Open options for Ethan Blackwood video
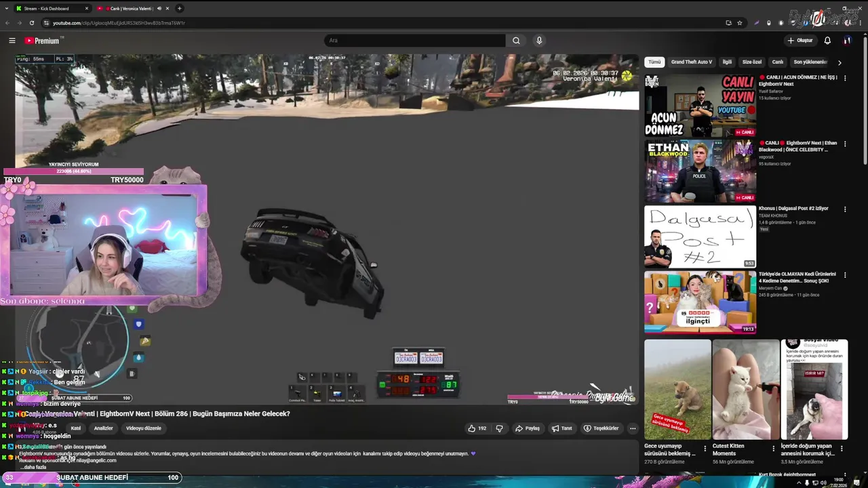Screen dimensions: 868x488 (x=845, y=144)
